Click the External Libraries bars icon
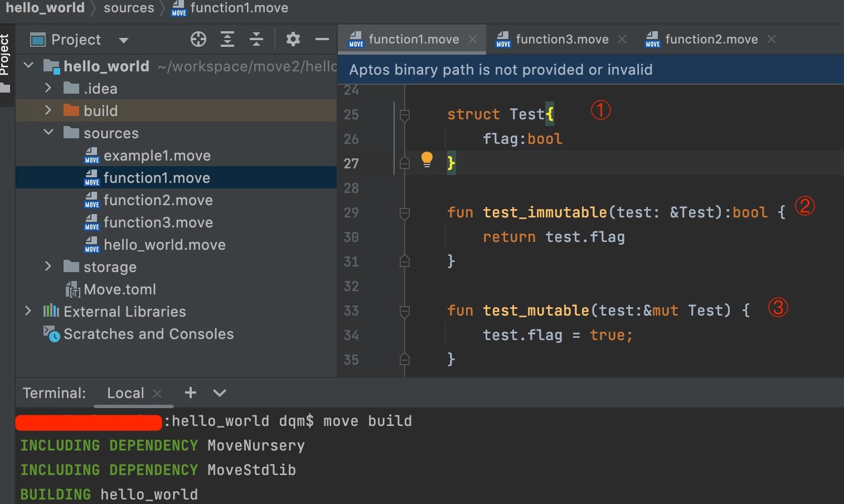The width and height of the screenshot is (844, 504). (51, 311)
